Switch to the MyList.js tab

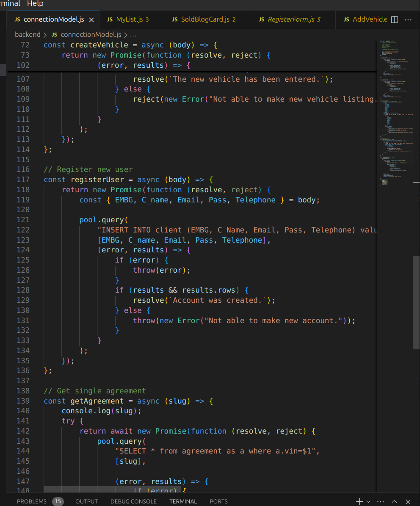(x=132, y=19)
